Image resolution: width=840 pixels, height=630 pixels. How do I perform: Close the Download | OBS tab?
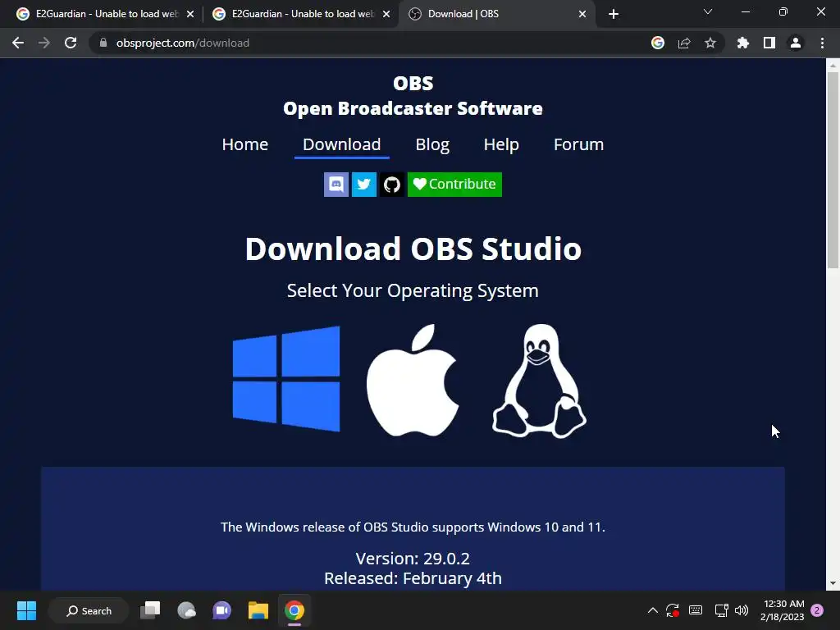pos(582,15)
